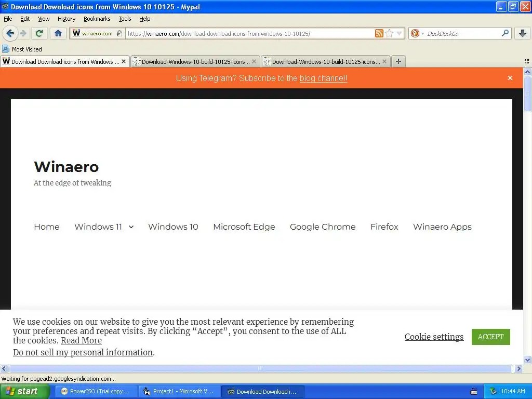Open the Firefox nav link
532x399 pixels.
tap(384, 227)
